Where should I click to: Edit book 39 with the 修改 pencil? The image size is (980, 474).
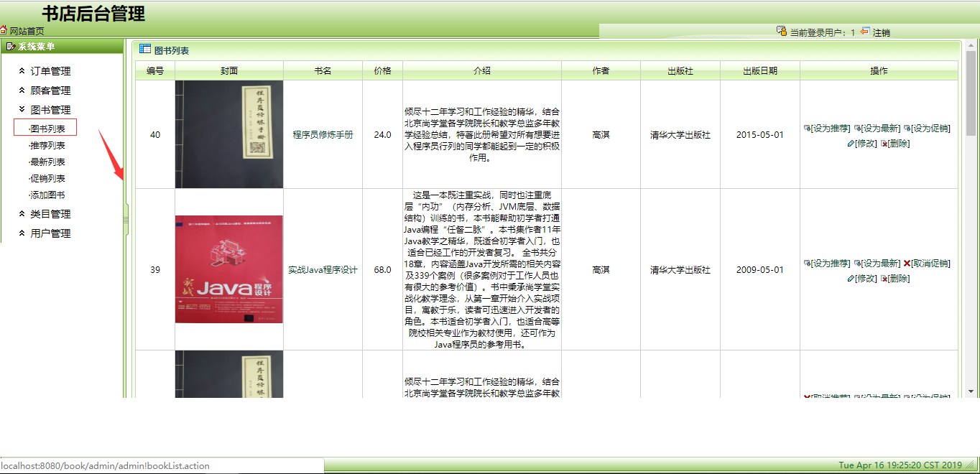[862, 279]
